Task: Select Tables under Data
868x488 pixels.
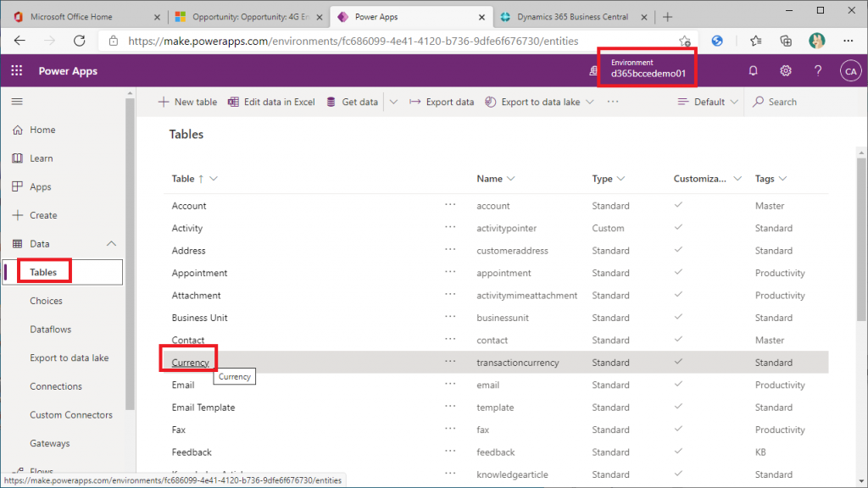Action: (62, 272)
